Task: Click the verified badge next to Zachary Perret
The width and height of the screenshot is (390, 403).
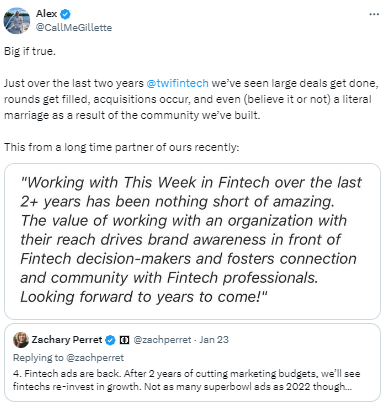Action: 110,340
